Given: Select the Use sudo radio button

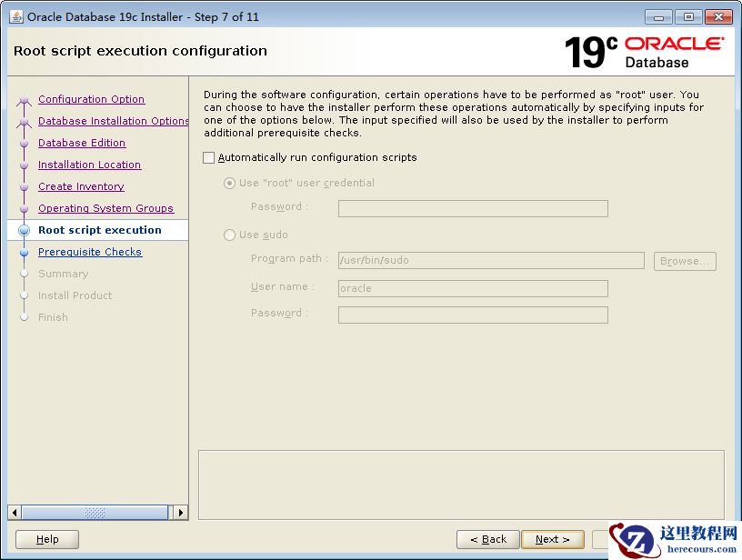Looking at the screenshot, I should coord(229,235).
